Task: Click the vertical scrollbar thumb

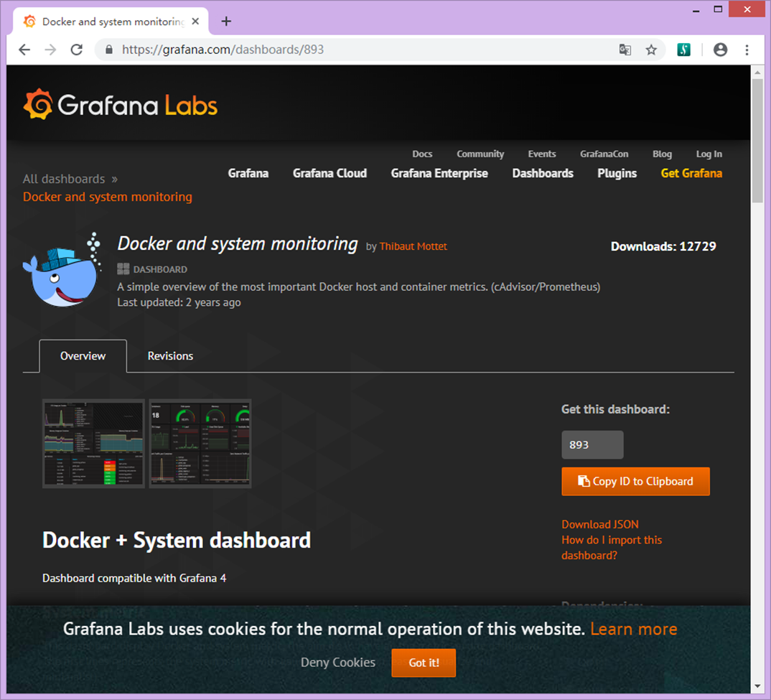Action: pyautogui.click(x=757, y=141)
